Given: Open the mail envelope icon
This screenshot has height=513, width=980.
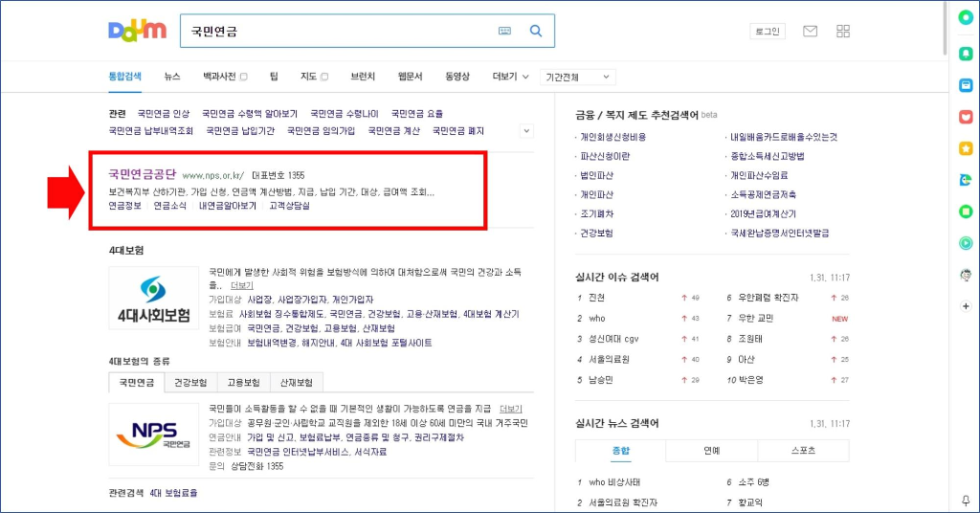Looking at the screenshot, I should (810, 31).
